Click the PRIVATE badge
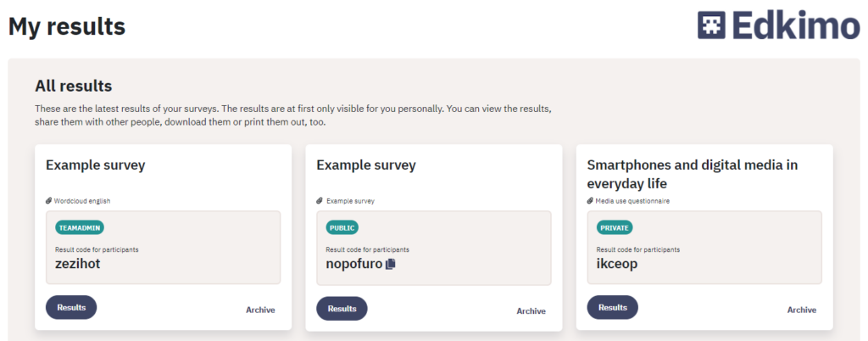The image size is (868, 341). (615, 227)
